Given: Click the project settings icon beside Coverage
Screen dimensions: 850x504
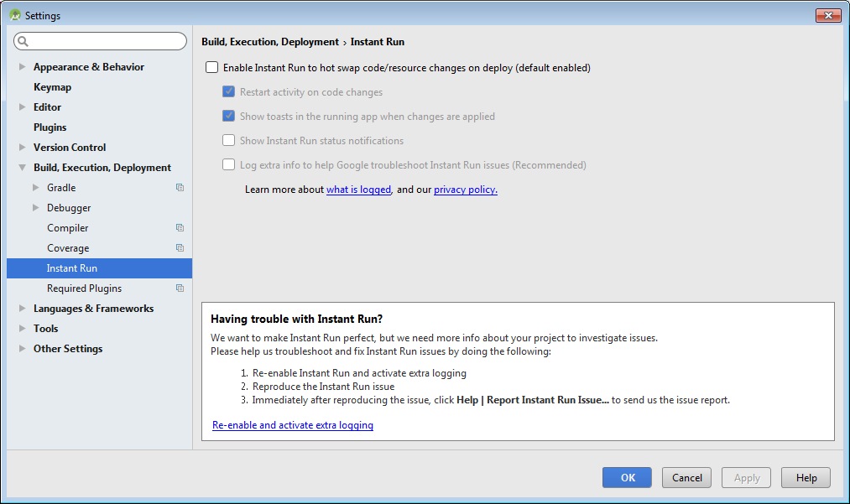Looking at the screenshot, I should [x=179, y=247].
